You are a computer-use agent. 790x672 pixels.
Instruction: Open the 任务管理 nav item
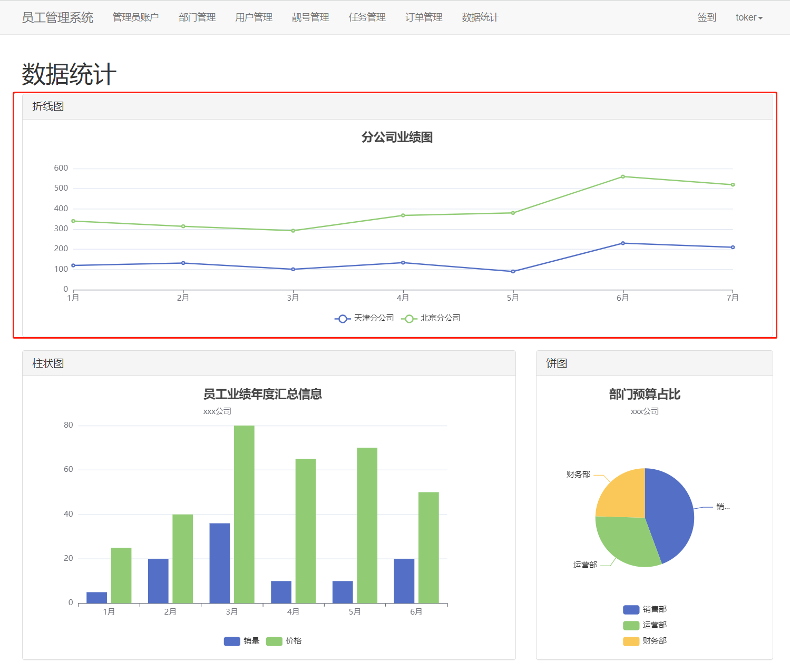tap(367, 17)
